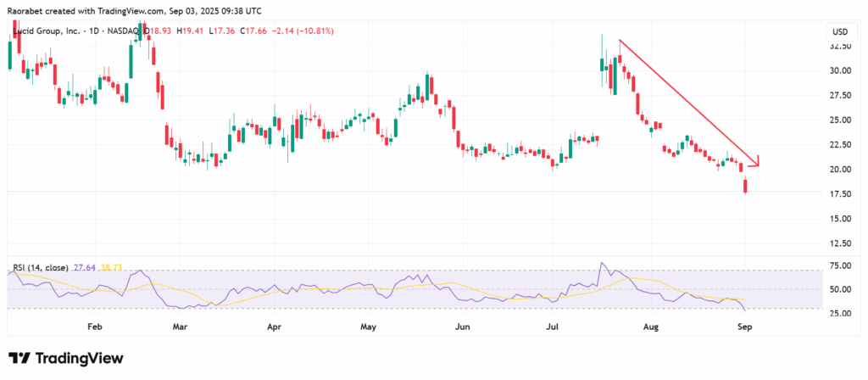Click the 17.50 price axis label

pos(839,194)
